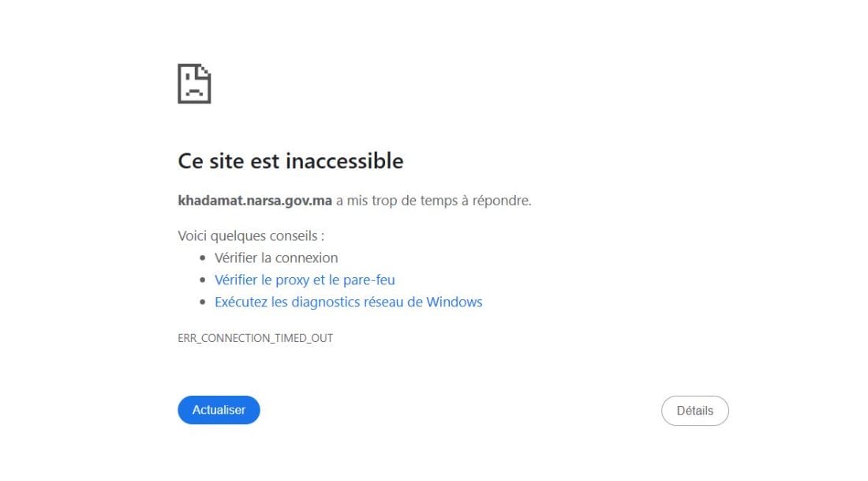868x481 pixels.
Task: Click the text a mis trop de temps à répondre
Action: tap(433, 201)
